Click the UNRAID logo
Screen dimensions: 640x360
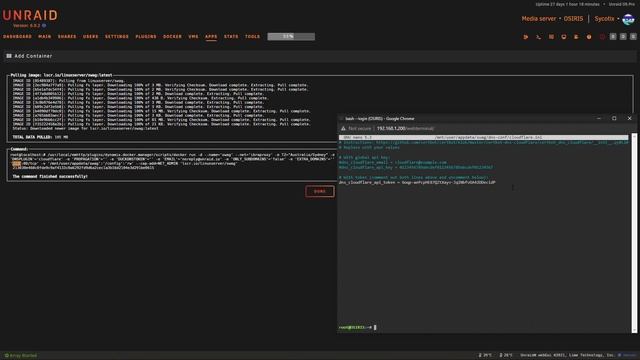(x=30, y=16)
